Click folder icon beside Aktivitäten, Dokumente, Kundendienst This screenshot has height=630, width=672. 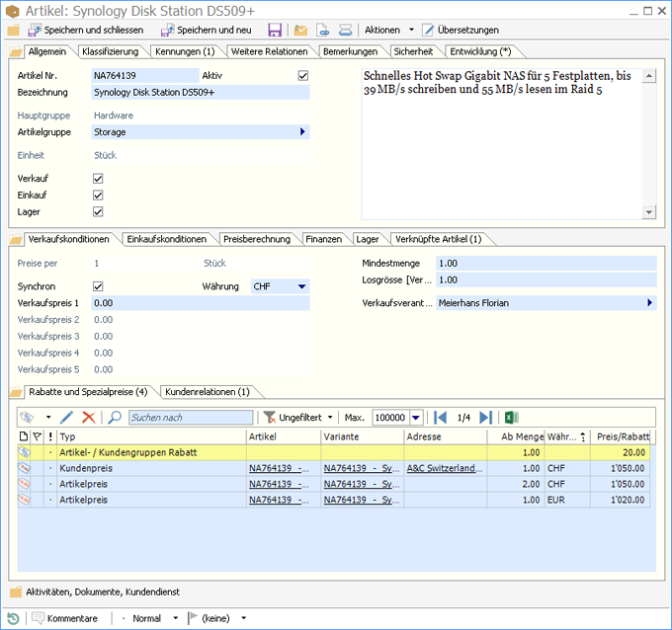click(x=16, y=591)
